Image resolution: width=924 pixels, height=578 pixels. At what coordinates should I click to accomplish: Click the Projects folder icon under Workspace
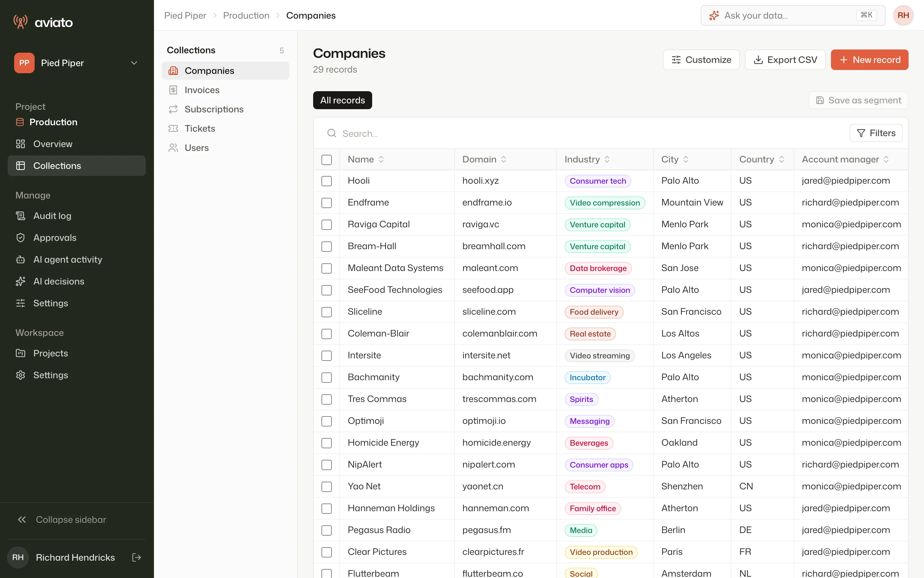(x=21, y=353)
